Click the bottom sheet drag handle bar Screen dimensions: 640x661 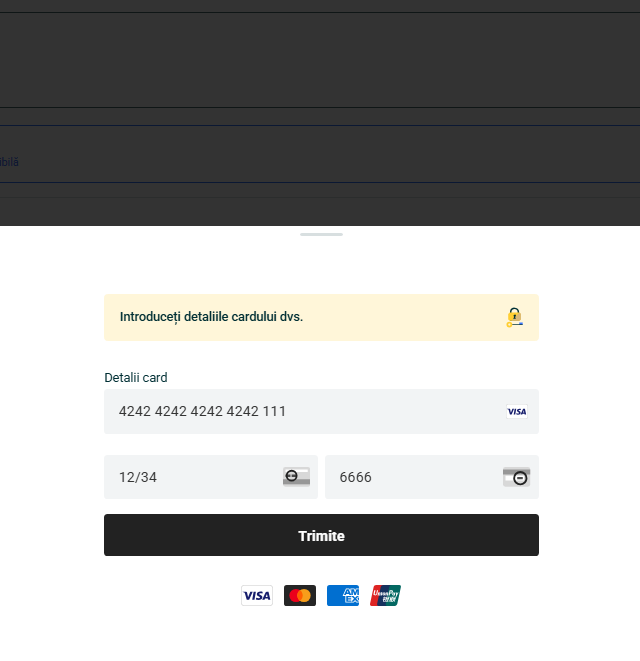(x=321, y=234)
